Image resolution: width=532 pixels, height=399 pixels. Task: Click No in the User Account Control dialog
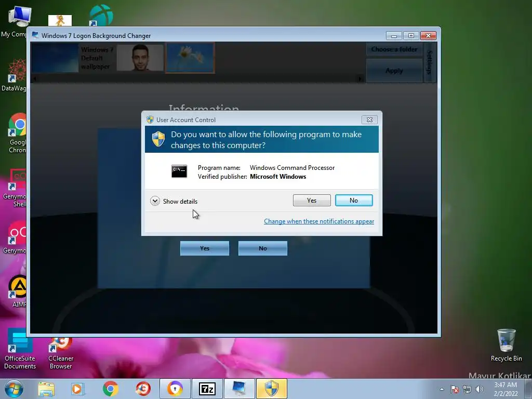tap(354, 200)
